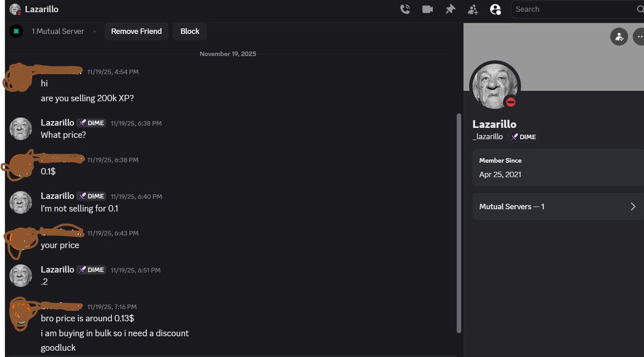
Task: Click the DIME tag in profile panel
Action: 523,137
